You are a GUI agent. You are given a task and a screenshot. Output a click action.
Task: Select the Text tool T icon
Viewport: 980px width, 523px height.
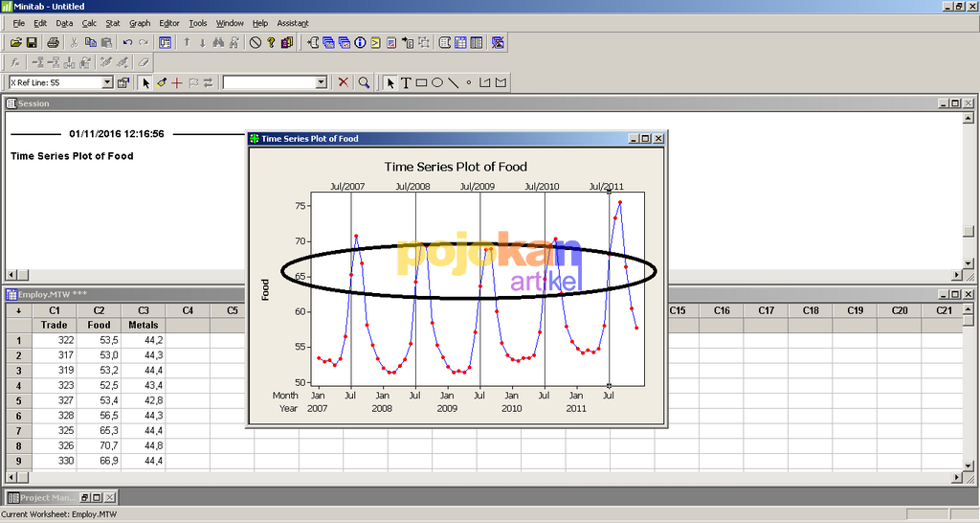coord(406,83)
